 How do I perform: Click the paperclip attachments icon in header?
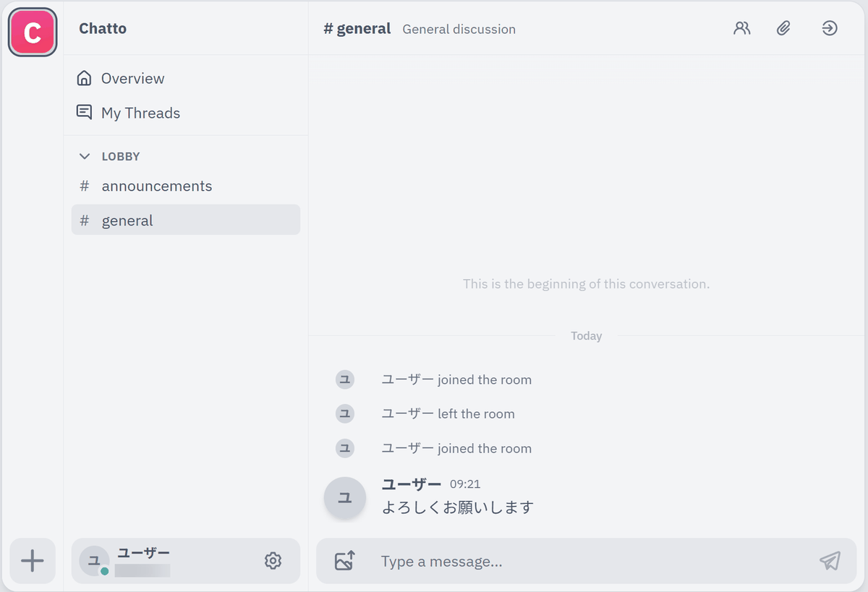(x=783, y=29)
